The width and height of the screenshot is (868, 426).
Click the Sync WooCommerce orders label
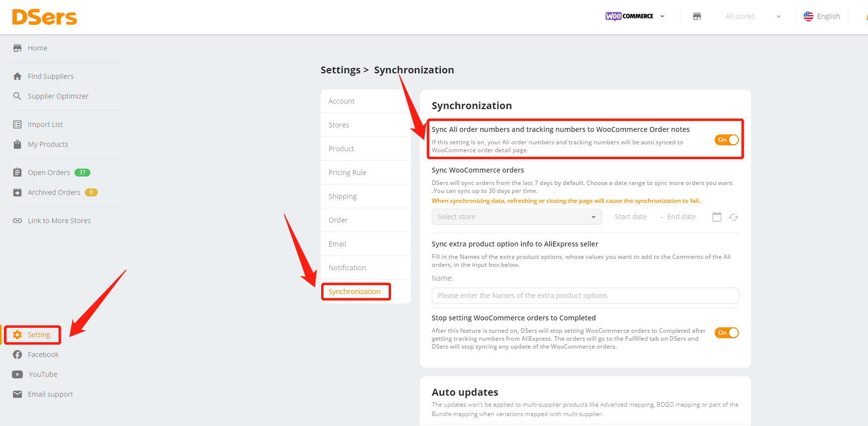tap(478, 170)
